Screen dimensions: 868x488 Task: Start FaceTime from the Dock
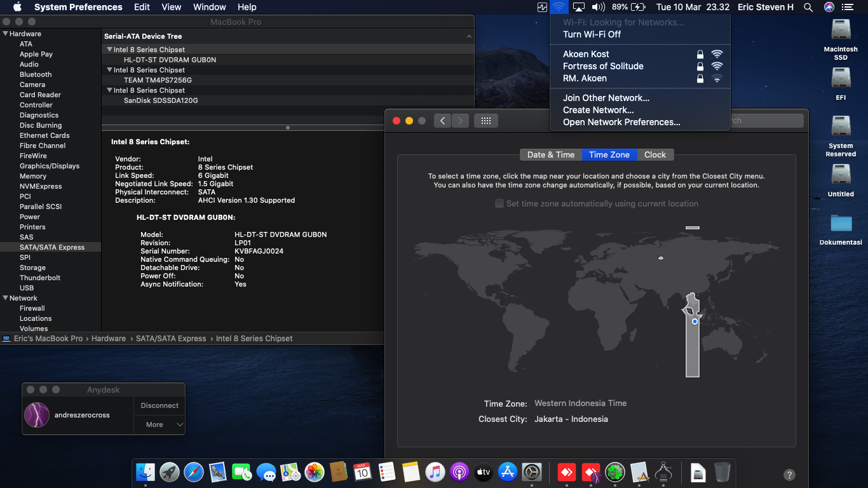(242, 472)
